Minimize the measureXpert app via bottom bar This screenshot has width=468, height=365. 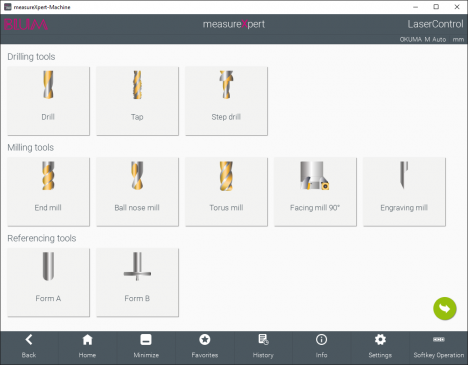[x=146, y=347]
